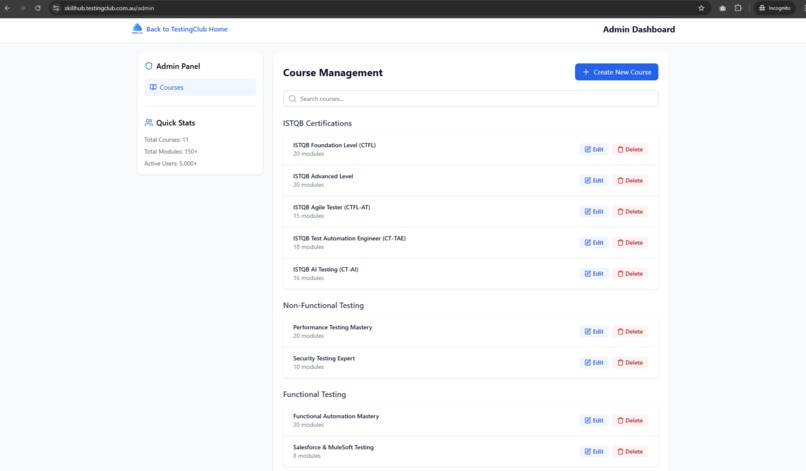
Task: Click the magnifier icon in the search box
Action: pos(292,99)
